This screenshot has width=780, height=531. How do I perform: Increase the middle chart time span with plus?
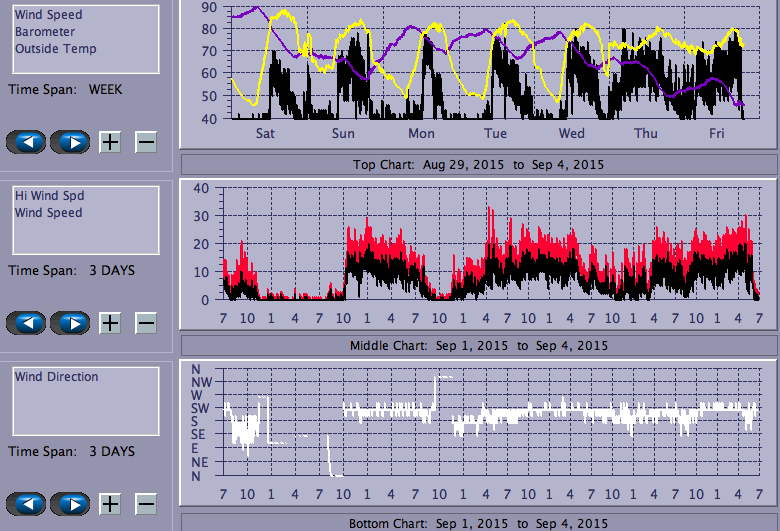pyautogui.click(x=110, y=323)
